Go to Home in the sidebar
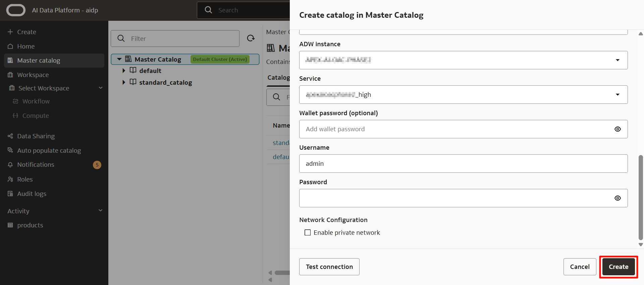Screen dimensions: 644x285 [26, 46]
